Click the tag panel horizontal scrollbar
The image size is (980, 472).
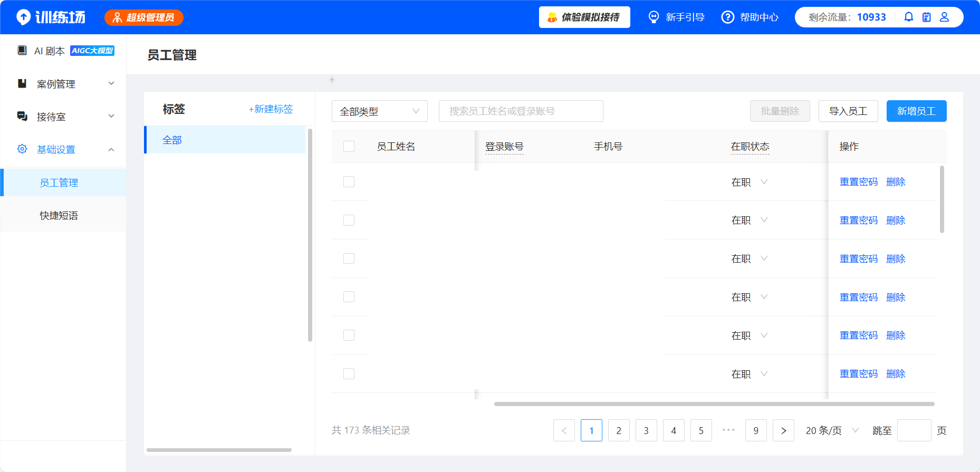[x=219, y=450]
